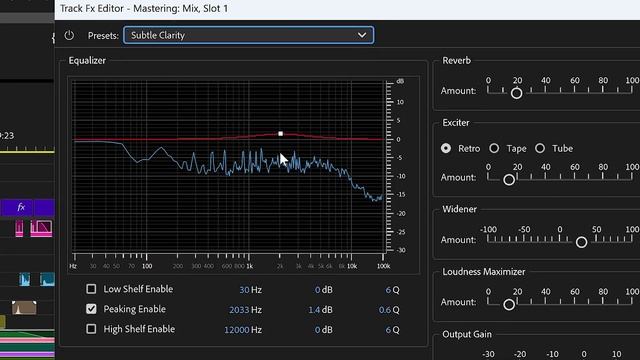Click the High Shelf Q value 6
Image resolution: width=640 pixels, height=360 pixels.
click(x=388, y=330)
